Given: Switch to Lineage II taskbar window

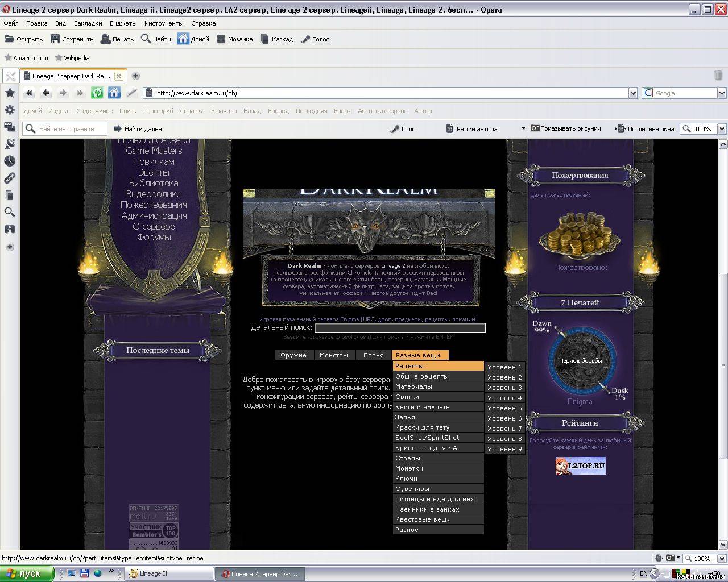Looking at the screenshot, I should click(x=169, y=574).
